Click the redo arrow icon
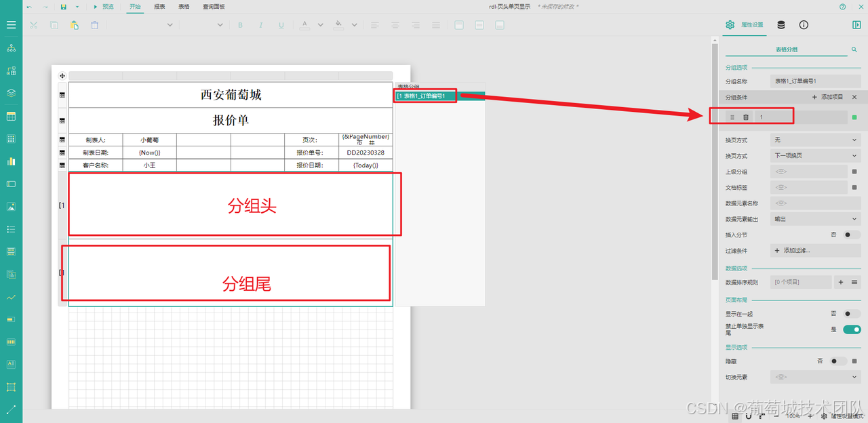The height and width of the screenshot is (423, 868). [45, 7]
